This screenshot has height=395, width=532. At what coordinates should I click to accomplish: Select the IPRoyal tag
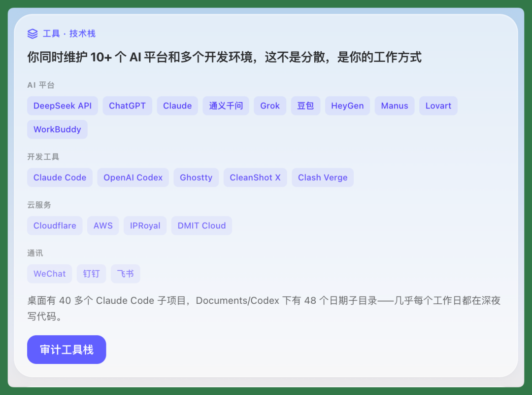145,225
